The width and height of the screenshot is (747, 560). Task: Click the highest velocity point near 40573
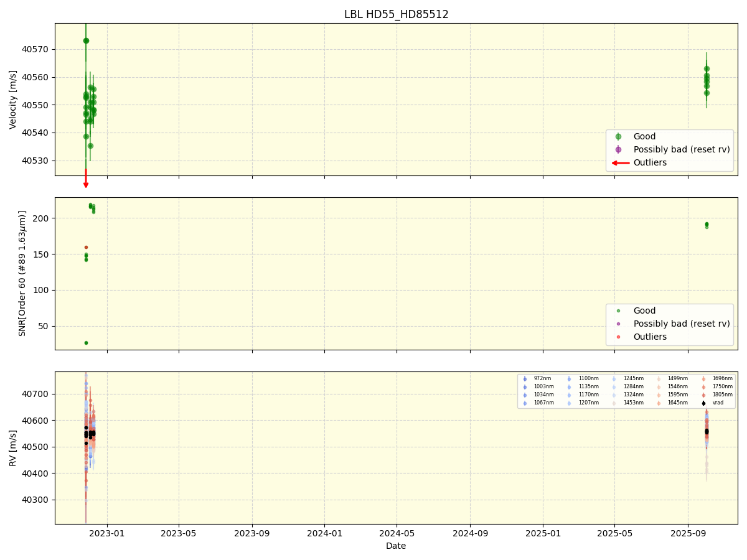click(x=86, y=40)
